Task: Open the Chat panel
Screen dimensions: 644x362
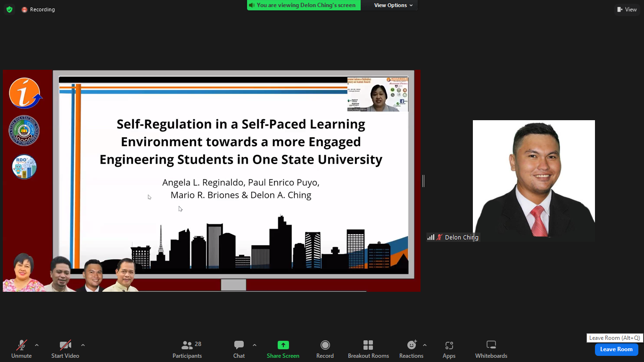Action: (239, 349)
